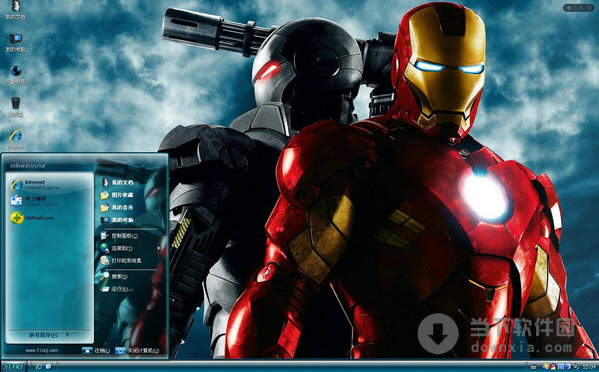Viewport: 599px width, 372px height.
Task: Click the 关闭计算机(U) shutdown button
Action: coord(138,350)
